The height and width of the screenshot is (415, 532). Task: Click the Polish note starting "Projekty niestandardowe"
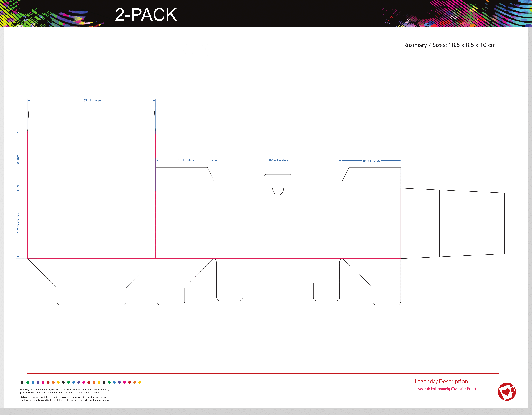(x=65, y=391)
